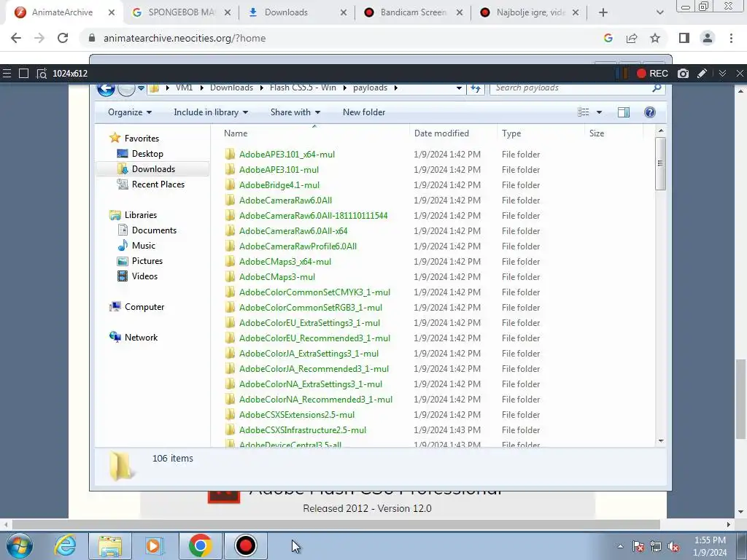Open the Chrome profile avatar
Screen dimensions: 747x560
[x=708, y=38]
